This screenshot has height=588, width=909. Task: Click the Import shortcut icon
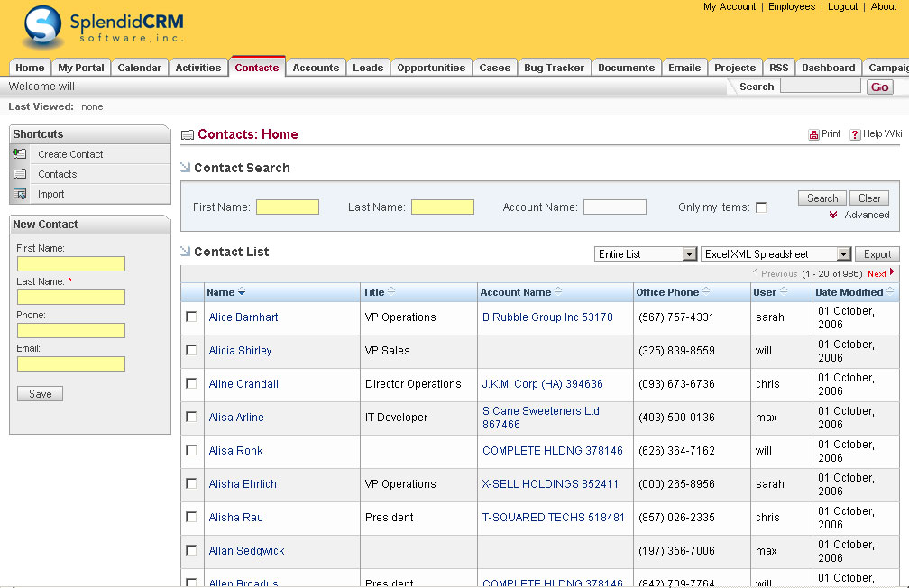pyautogui.click(x=20, y=194)
